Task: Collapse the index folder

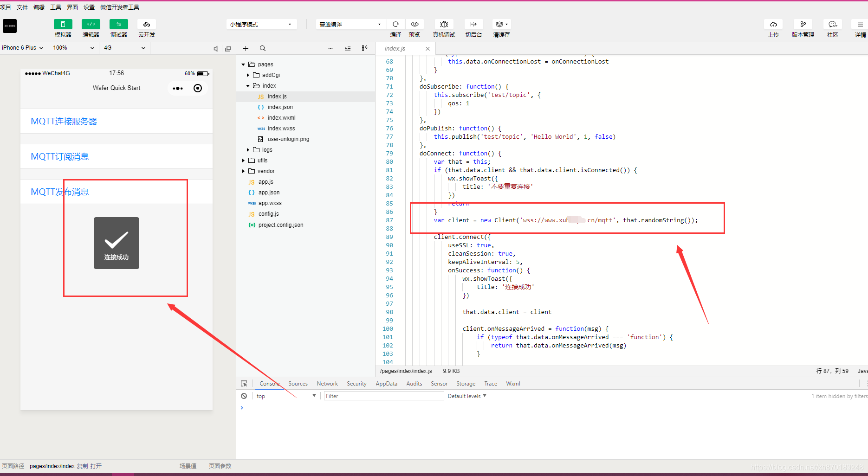Action: pyautogui.click(x=248, y=86)
